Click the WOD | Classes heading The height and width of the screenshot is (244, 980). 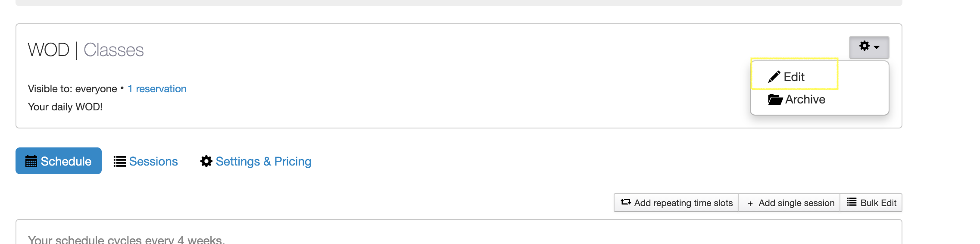click(x=86, y=50)
